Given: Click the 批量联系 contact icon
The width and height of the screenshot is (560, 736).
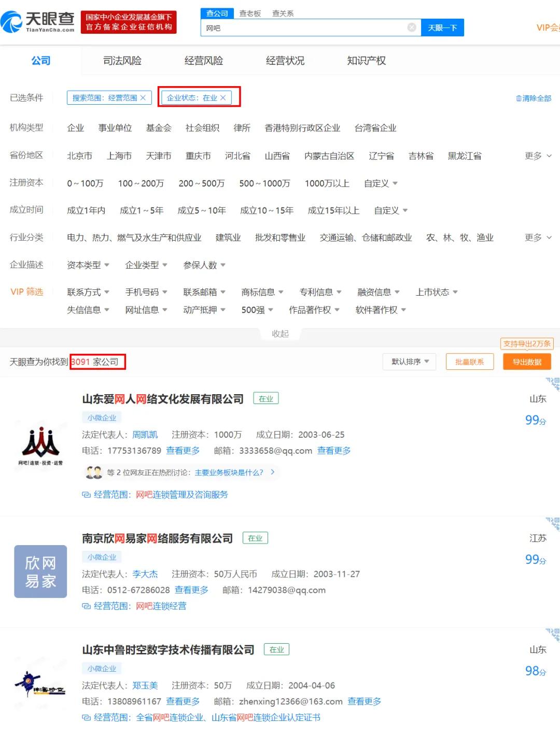Looking at the screenshot, I should click(x=469, y=362).
